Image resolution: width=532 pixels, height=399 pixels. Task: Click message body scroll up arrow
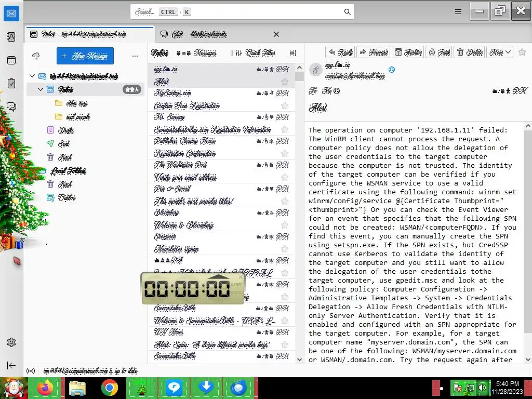point(528,126)
